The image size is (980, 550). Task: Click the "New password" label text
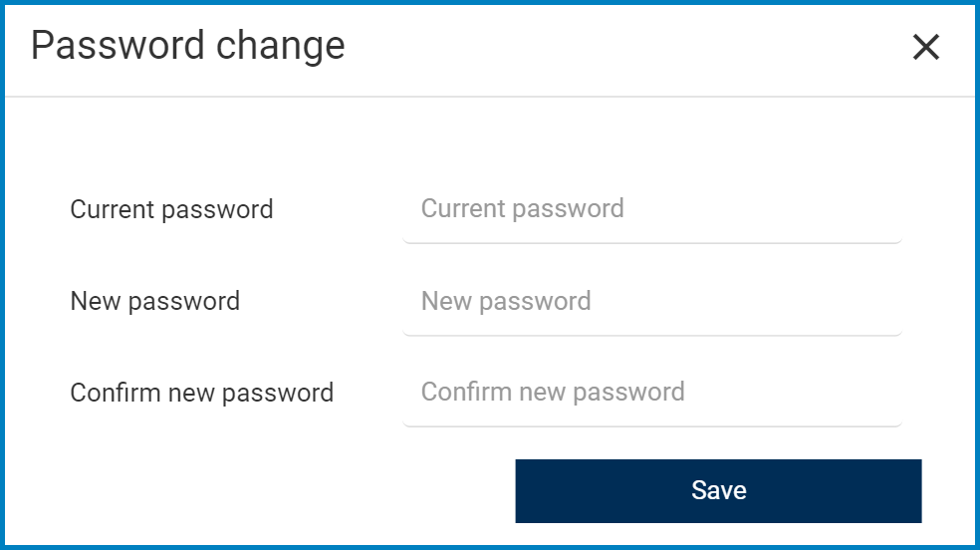[x=154, y=301]
